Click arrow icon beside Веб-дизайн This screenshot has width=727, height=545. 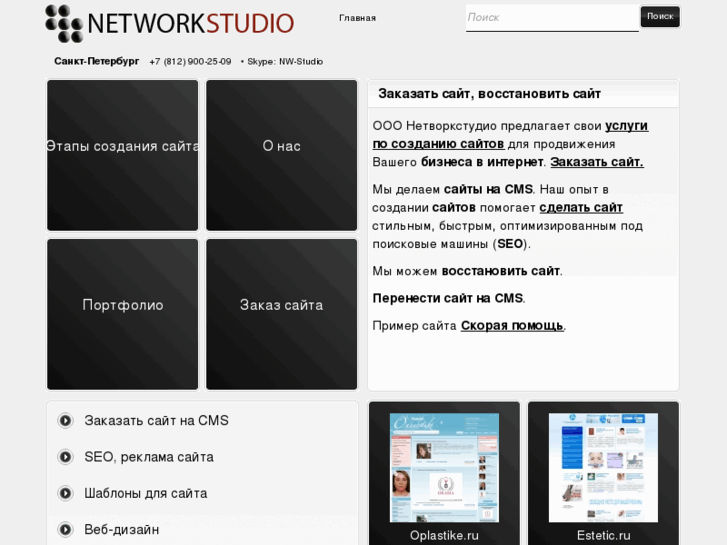66,530
